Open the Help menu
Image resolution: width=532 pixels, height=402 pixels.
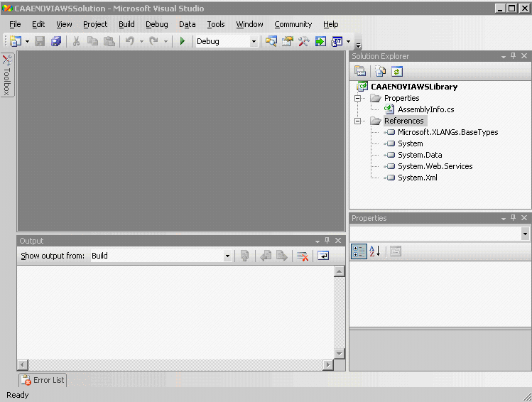330,24
